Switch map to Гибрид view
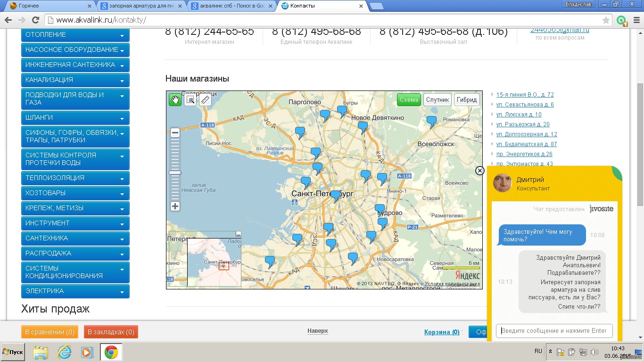This screenshot has width=644, height=362. point(467,100)
